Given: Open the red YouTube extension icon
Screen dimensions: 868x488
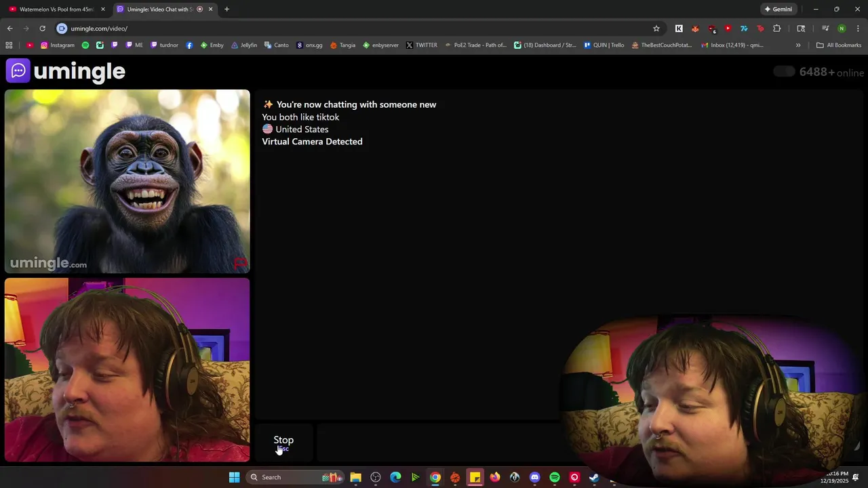Looking at the screenshot, I should pos(728,28).
